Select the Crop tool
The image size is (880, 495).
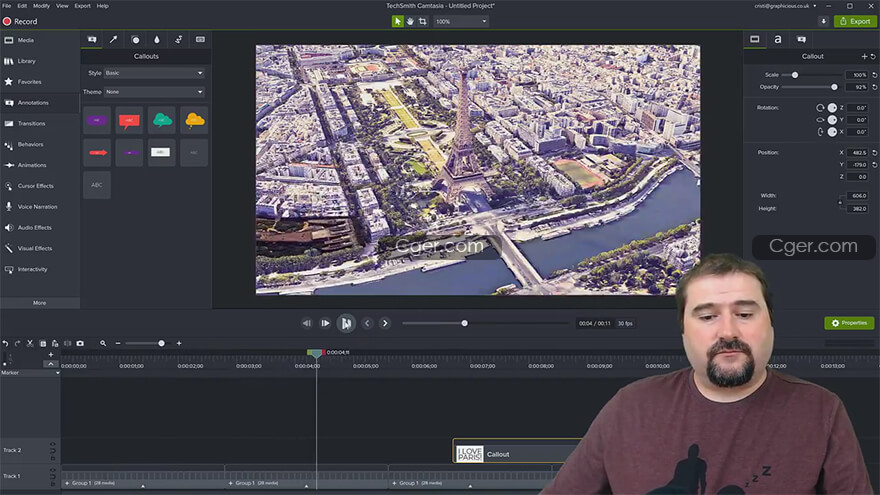pyautogui.click(x=423, y=21)
